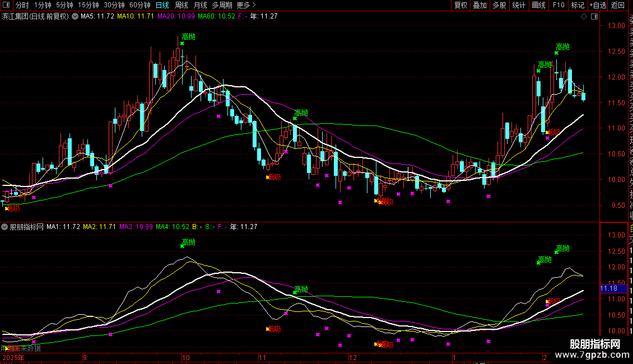Viewport: 633px width, 364px height.
Task: Click the 低吸 buy marker near November
Action: [x=274, y=177]
